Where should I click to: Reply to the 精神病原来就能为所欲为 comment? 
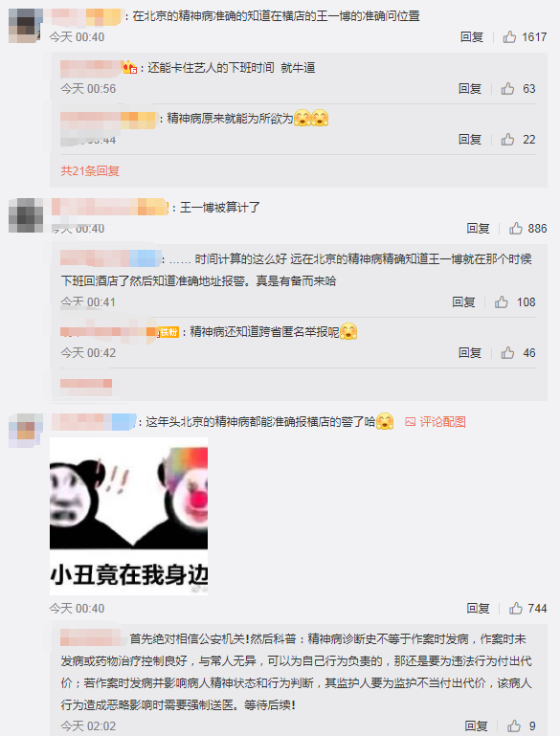pyautogui.click(x=470, y=140)
